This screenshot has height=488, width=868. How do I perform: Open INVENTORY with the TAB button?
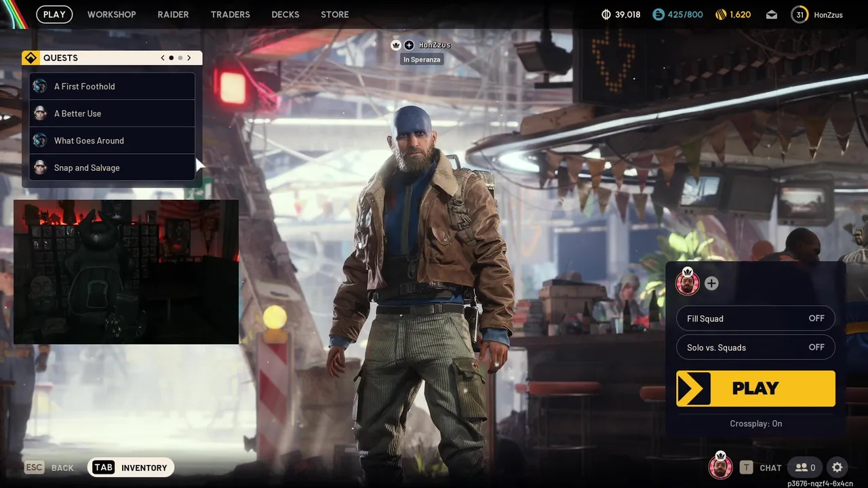click(x=131, y=467)
